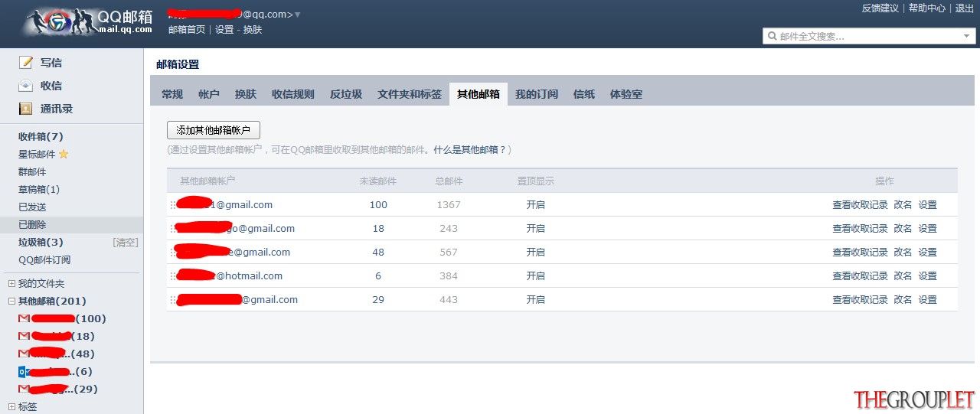980x414 pixels.
Task: Click [清空] to empty the junk box
Action: 126,242
